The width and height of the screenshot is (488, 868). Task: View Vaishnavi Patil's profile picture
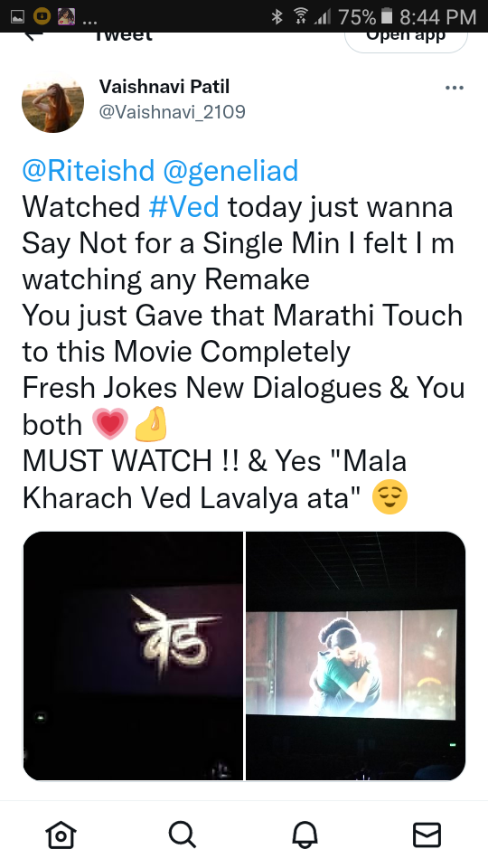pyautogui.click(x=52, y=102)
